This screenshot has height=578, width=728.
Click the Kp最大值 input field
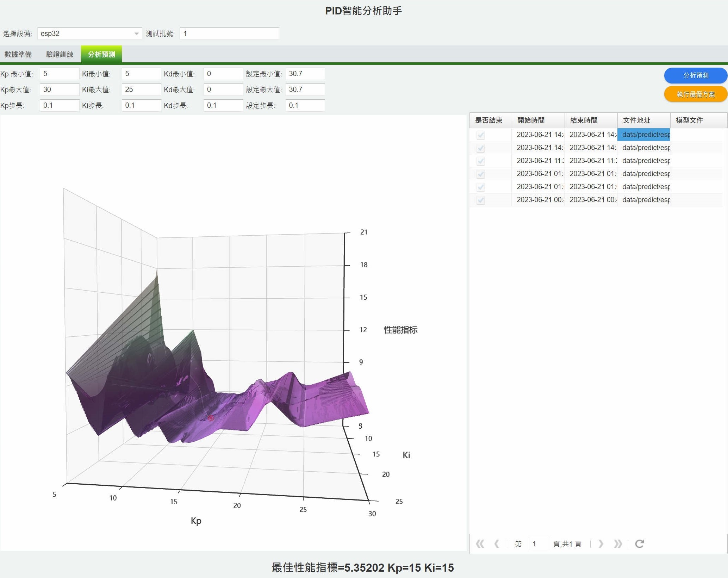(59, 89)
